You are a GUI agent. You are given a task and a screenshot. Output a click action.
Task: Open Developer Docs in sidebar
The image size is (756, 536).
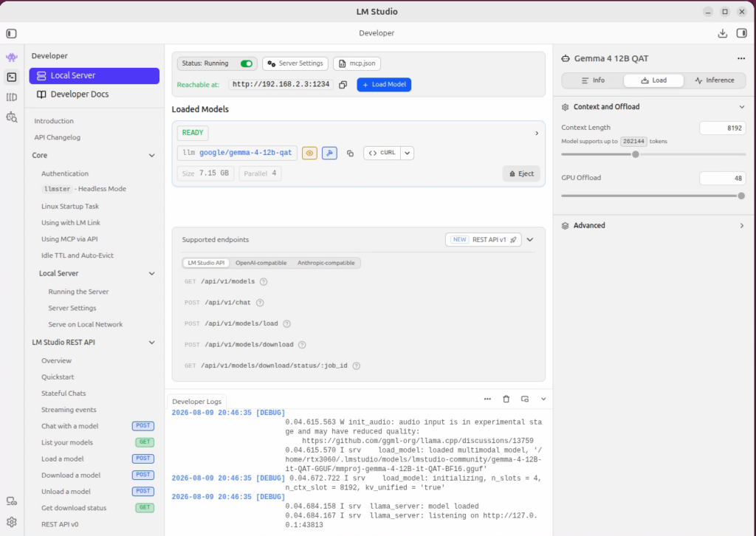click(94, 95)
